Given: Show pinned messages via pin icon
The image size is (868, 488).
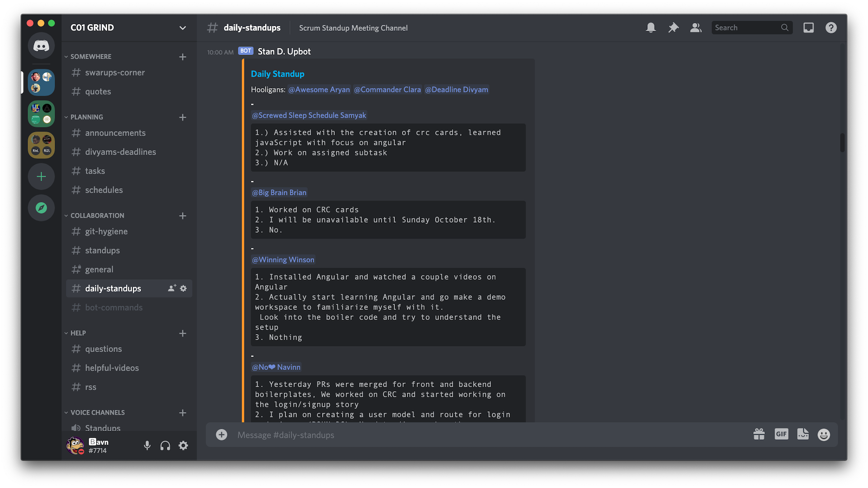Looking at the screenshot, I should pos(673,28).
